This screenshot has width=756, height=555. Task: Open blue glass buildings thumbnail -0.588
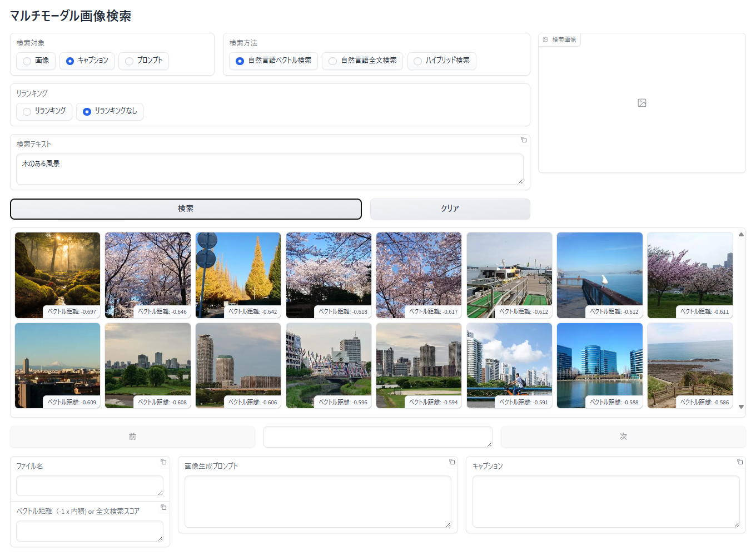pos(600,366)
